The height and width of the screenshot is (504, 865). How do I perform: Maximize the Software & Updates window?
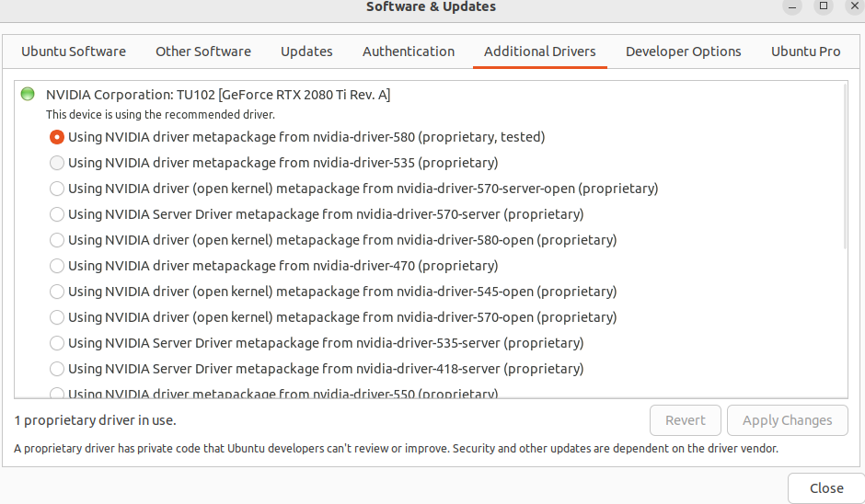click(x=824, y=6)
